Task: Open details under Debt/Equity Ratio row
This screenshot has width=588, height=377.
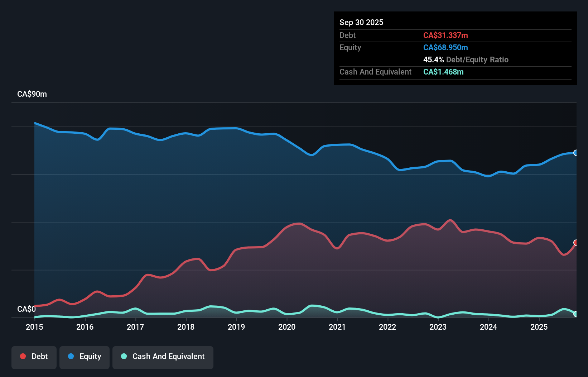Action: [466, 60]
